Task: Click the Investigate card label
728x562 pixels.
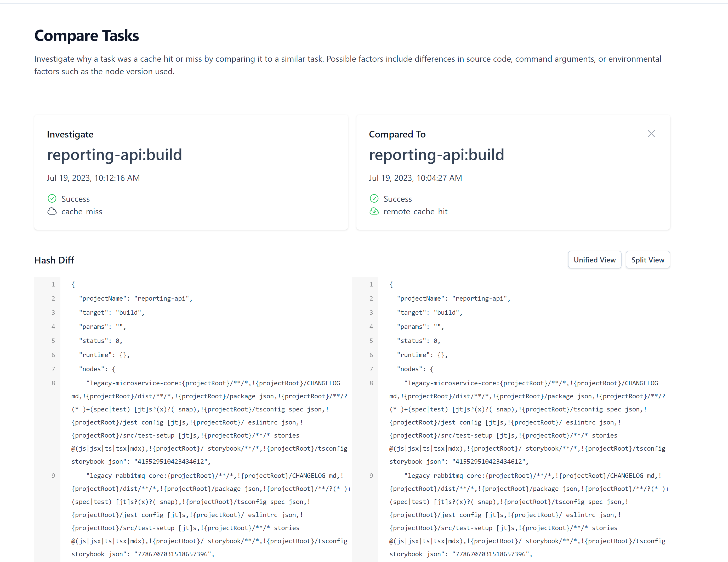Action: (x=70, y=134)
